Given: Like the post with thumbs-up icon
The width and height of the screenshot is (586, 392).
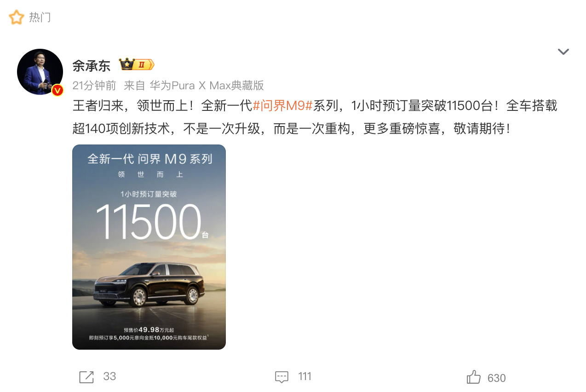Looking at the screenshot, I should coord(474,377).
